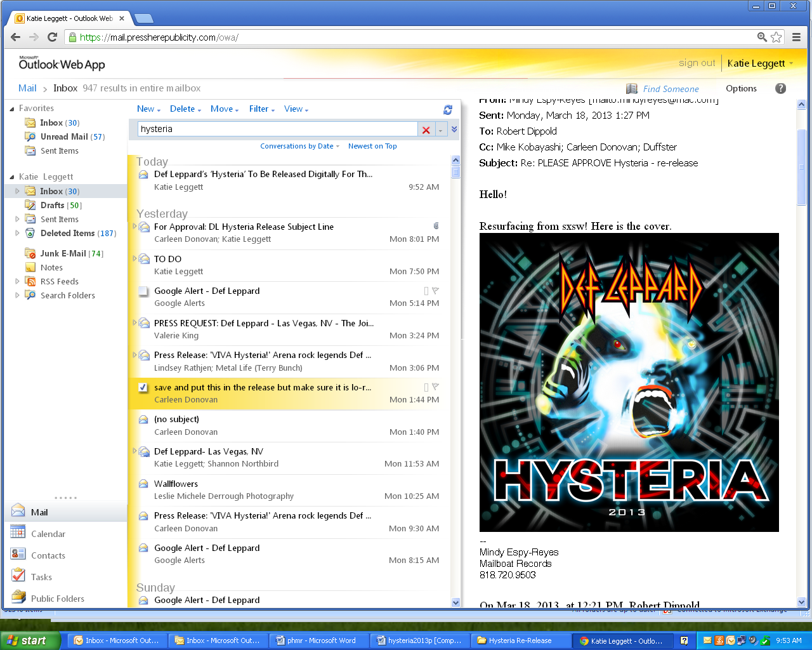Click in the hysteria search input field
Image resolution: width=812 pixels, height=650 pixels.
click(277, 129)
